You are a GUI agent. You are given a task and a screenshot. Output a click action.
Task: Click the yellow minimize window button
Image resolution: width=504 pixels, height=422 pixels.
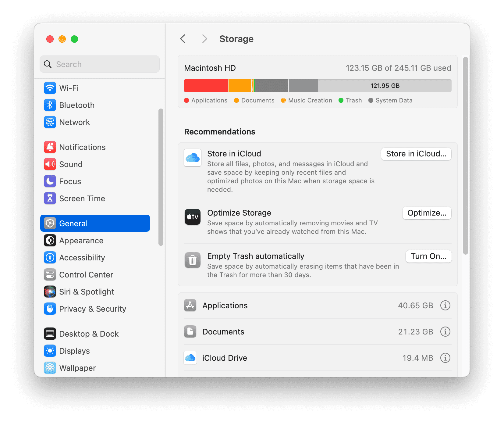point(62,39)
